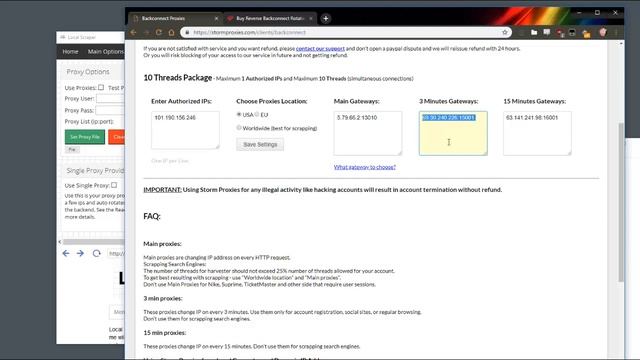Click the site lock icon in address bar
Image resolution: width=640 pixels, height=360 pixels.
187,32
